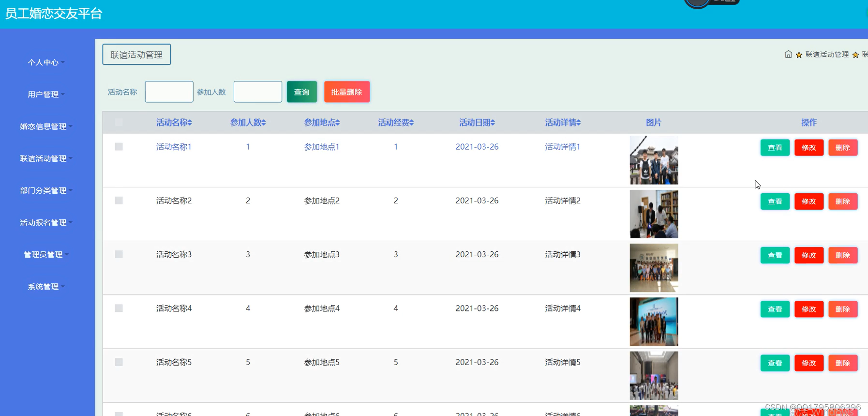Check the box for 活动名称2 row
Viewport: 868px width, 416px height.
(x=119, y=200)
